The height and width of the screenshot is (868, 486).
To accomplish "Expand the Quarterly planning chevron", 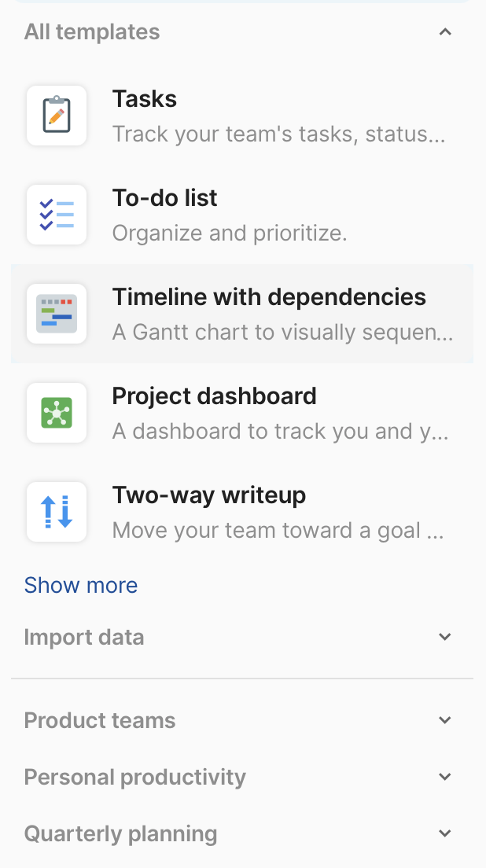I will (x=445, y=833).
